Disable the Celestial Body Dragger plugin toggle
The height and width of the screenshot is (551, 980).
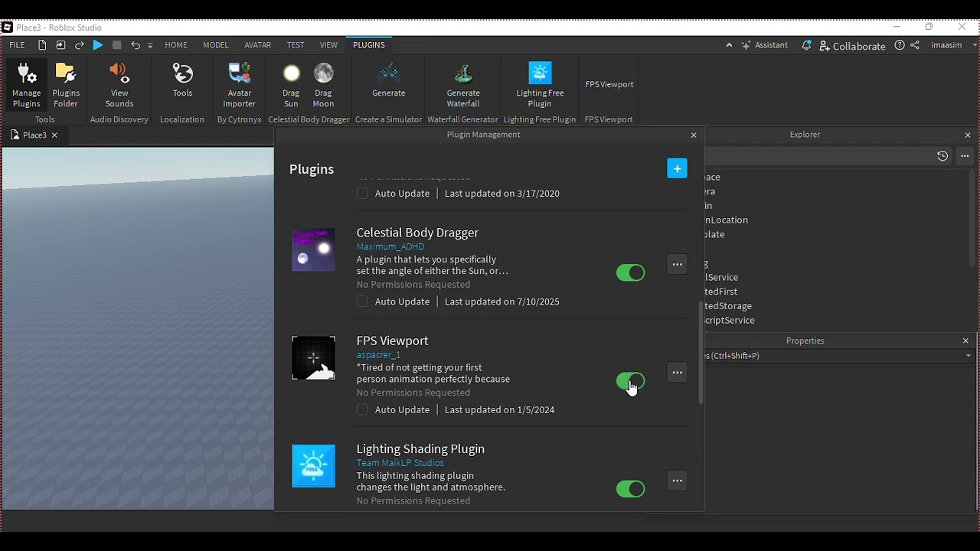click(x=631, y=273)
